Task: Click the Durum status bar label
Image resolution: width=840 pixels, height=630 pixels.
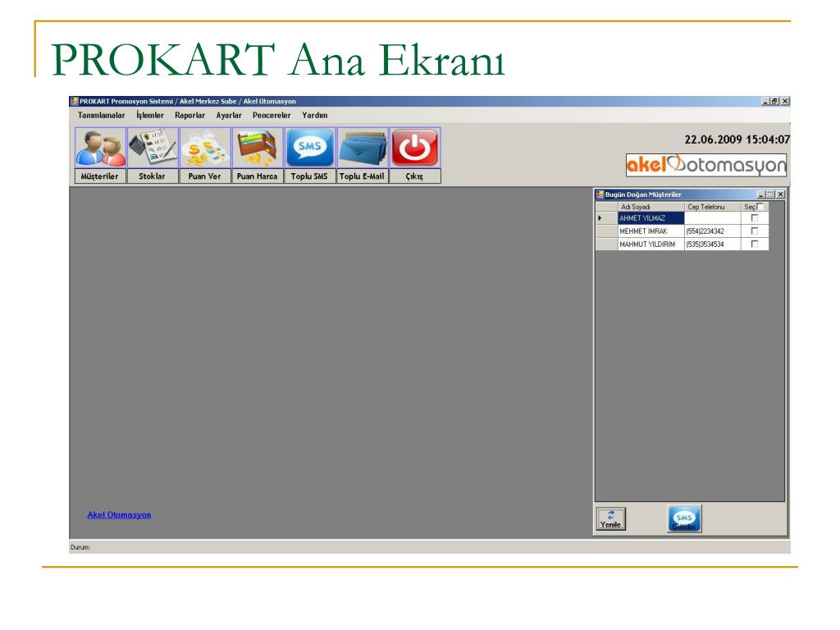Action: tap(80, 547)
